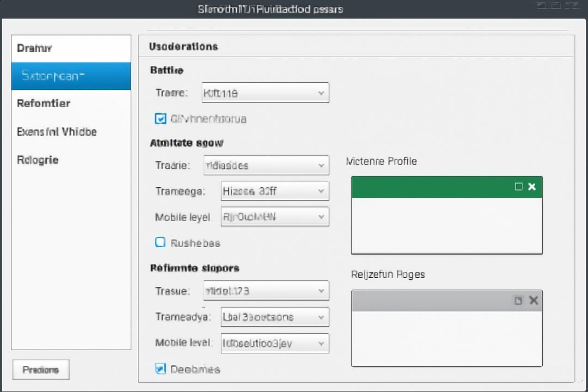Open the Traare dropdown under Battire

pos(266,93)
